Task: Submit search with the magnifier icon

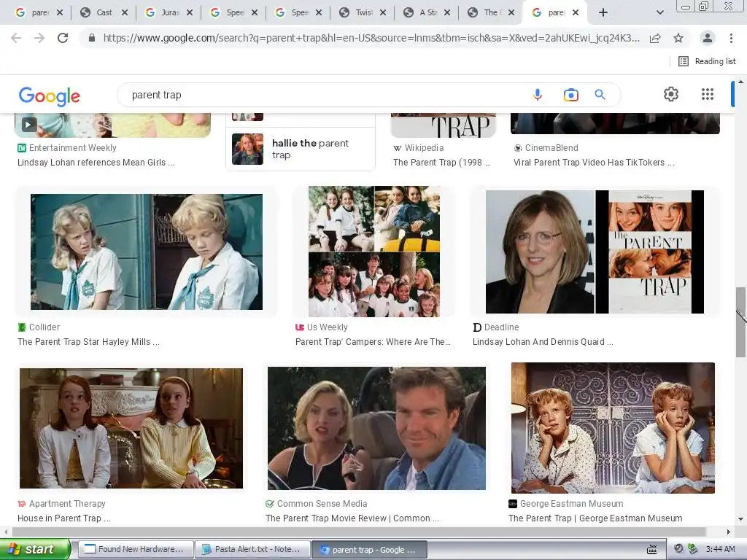Action: click(600, 95)
